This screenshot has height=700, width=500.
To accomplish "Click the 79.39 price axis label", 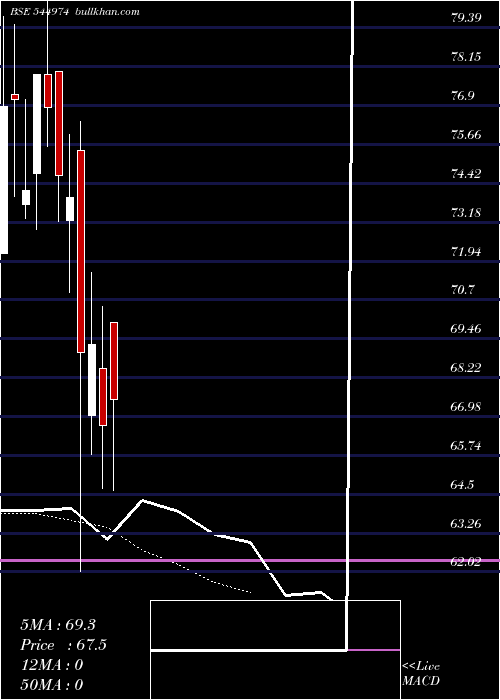I will [x=466, y=18].
